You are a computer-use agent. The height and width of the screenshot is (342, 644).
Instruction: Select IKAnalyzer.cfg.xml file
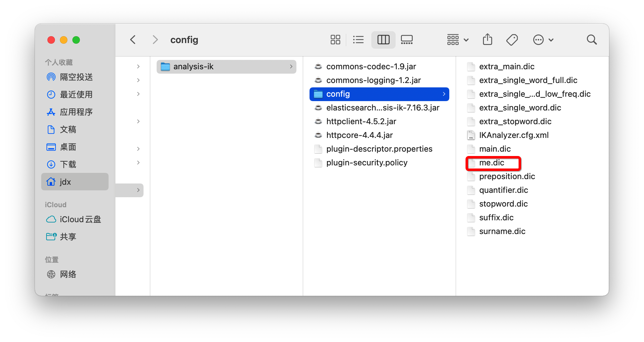(x=532, y=135)
